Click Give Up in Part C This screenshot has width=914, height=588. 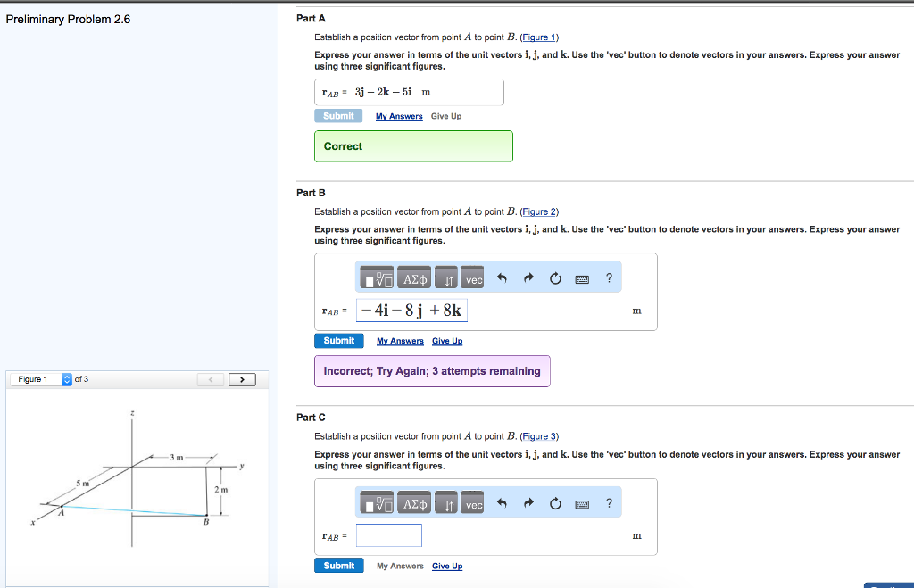447,566
